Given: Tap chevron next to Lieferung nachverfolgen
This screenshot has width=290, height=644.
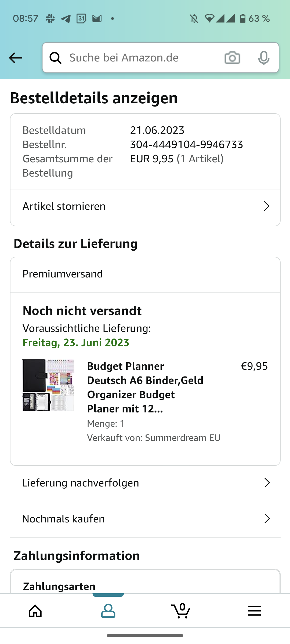Looking at the screenshot, I should click(x=267, y=483).
